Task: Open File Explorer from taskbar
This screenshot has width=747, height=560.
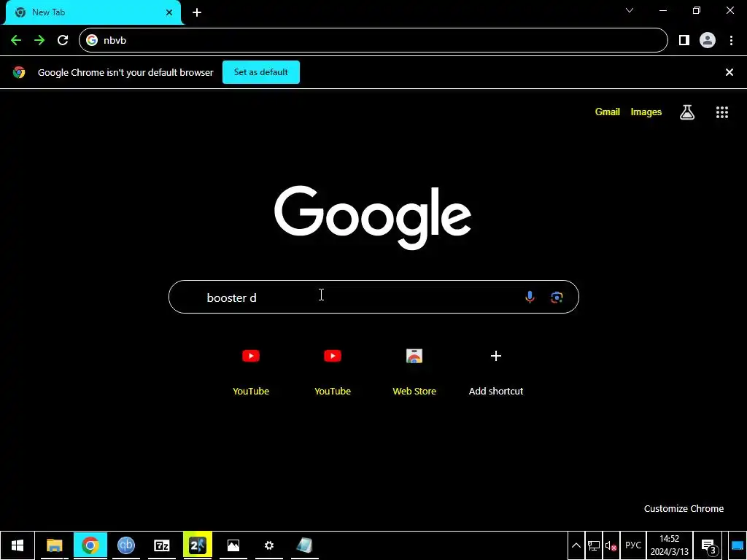Action: [x=54, y=545]
